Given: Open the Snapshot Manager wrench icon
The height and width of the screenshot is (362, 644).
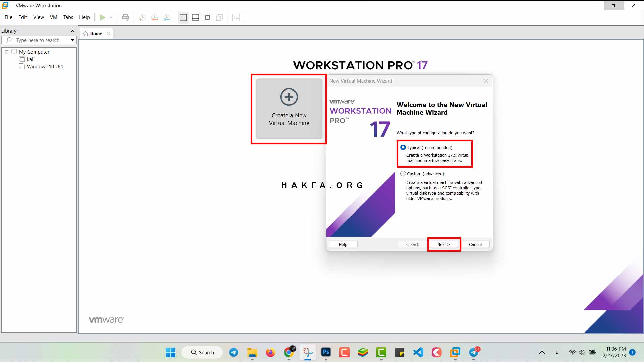Looking at the screenshot, I should point(167,17).
